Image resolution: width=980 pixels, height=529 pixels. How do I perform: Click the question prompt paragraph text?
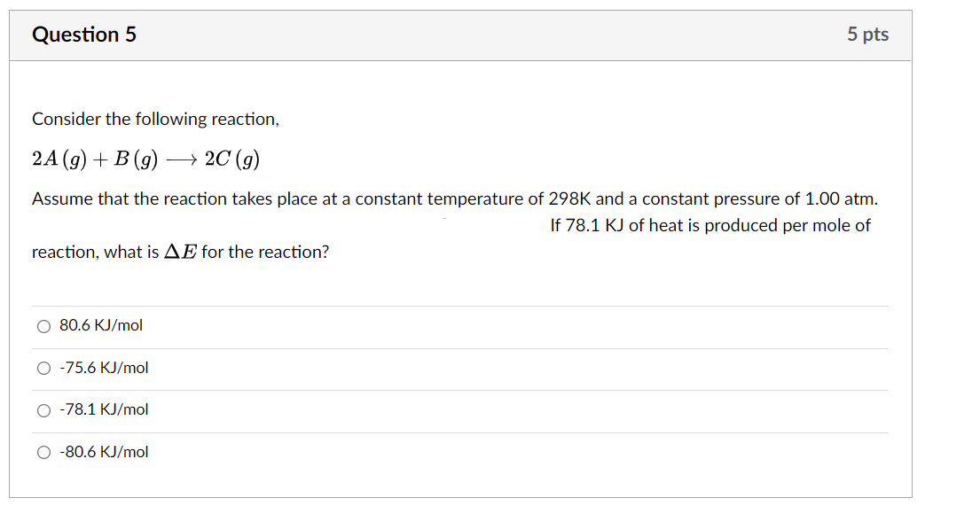coord(443,198)
